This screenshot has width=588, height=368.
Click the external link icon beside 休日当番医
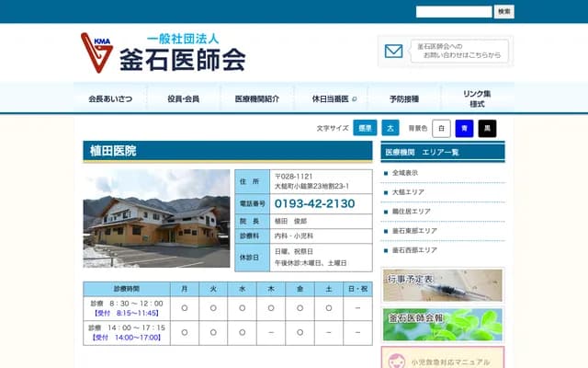[355, 99]
